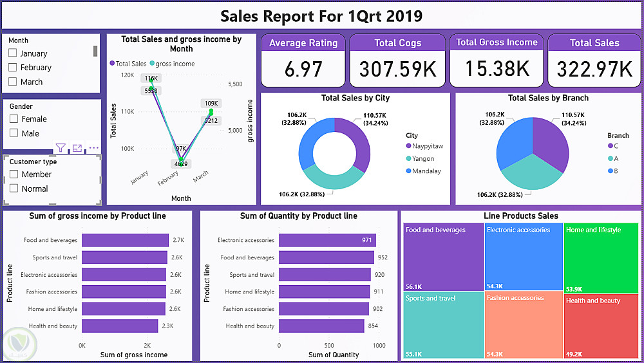Click the 116K January data point label
Screen dimensions: 644x363
pyautogui.click(x=151, y=78)
